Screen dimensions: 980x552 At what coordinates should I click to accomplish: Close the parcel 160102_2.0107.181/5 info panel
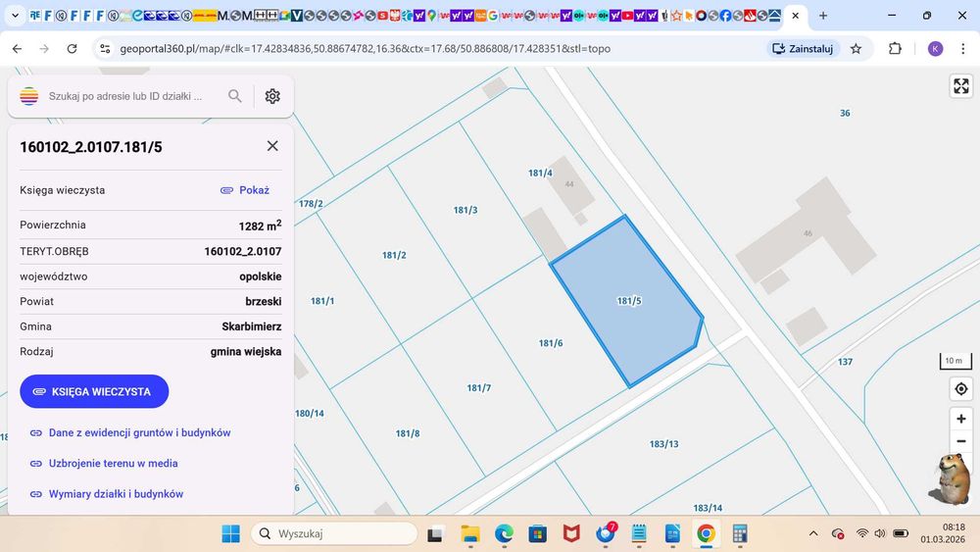(272, 146)
